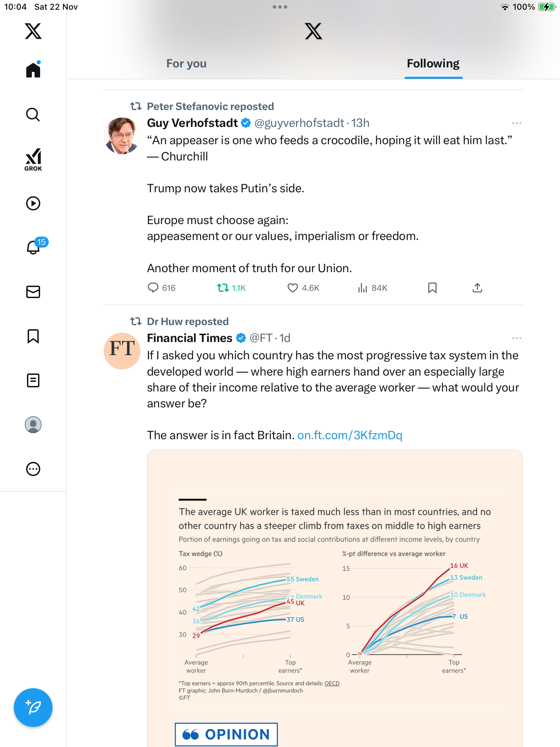This screenshot has width=560, height=747.
Task: Like Guy Verhofstadt's post
Action: [293, 288]
